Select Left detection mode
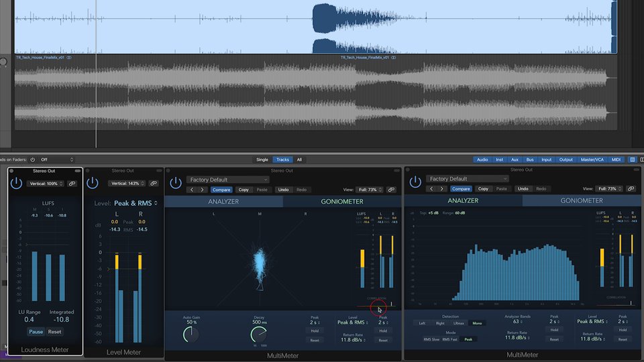This screenshot has height=362, width=644. pos(422,323)
